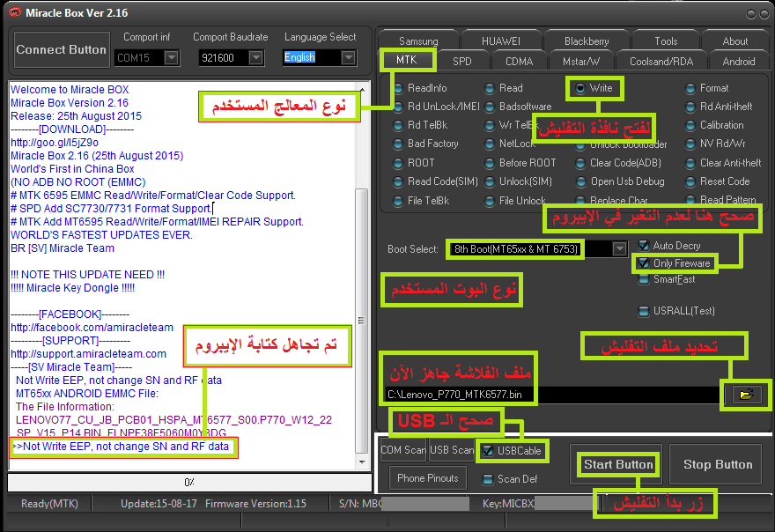Choose Read Code(SIM) option
This screenshot has height=532, width=775.
(398, 182)
